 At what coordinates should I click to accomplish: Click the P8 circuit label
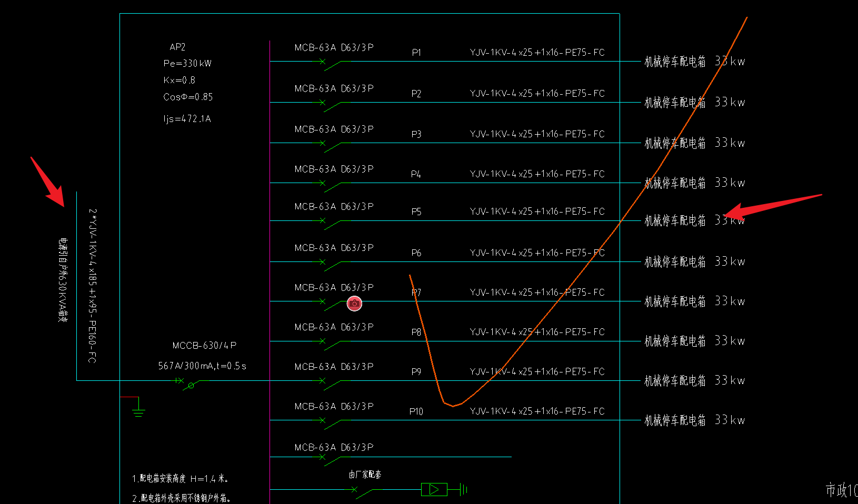pyautogui.click(x=416, y=332)
